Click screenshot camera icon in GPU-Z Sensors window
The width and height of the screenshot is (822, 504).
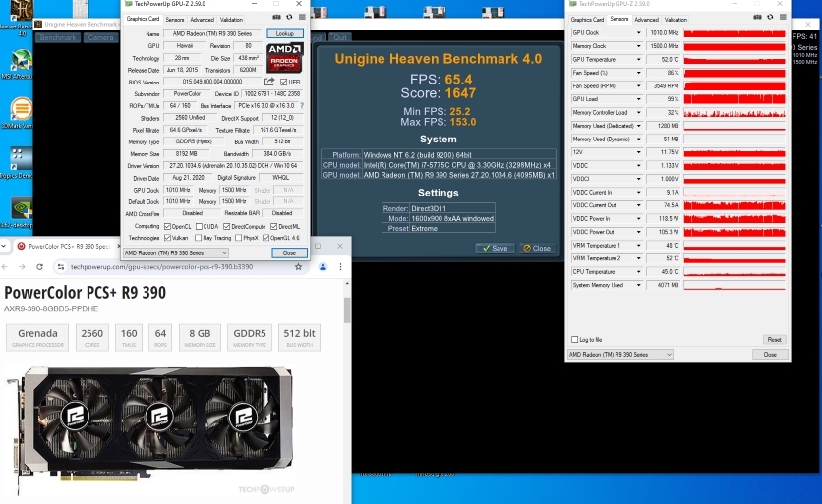757,18
